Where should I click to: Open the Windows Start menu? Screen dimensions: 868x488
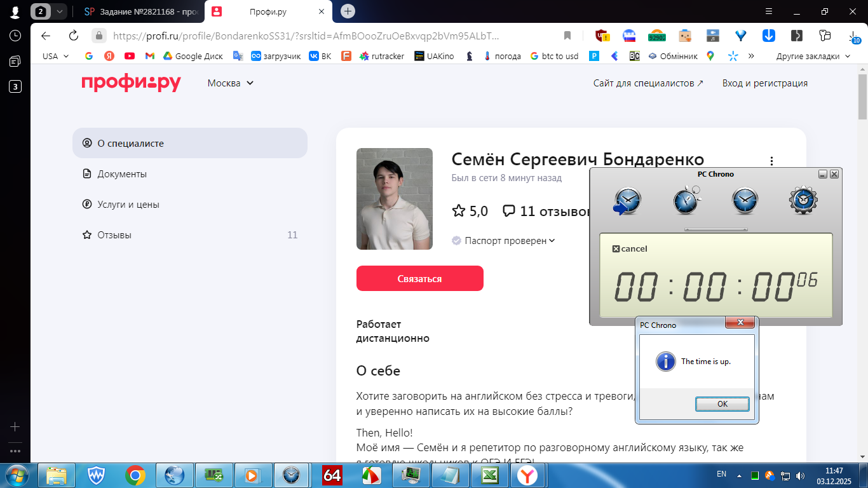coord(16,475)
